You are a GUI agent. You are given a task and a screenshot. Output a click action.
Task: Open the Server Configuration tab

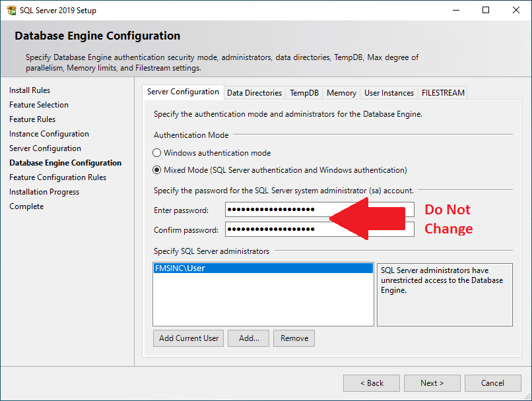[183, 92]
